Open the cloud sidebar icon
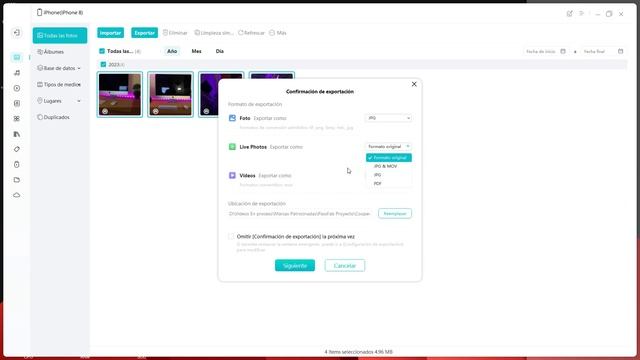This screenshot has width=640, height=360. 17,195
